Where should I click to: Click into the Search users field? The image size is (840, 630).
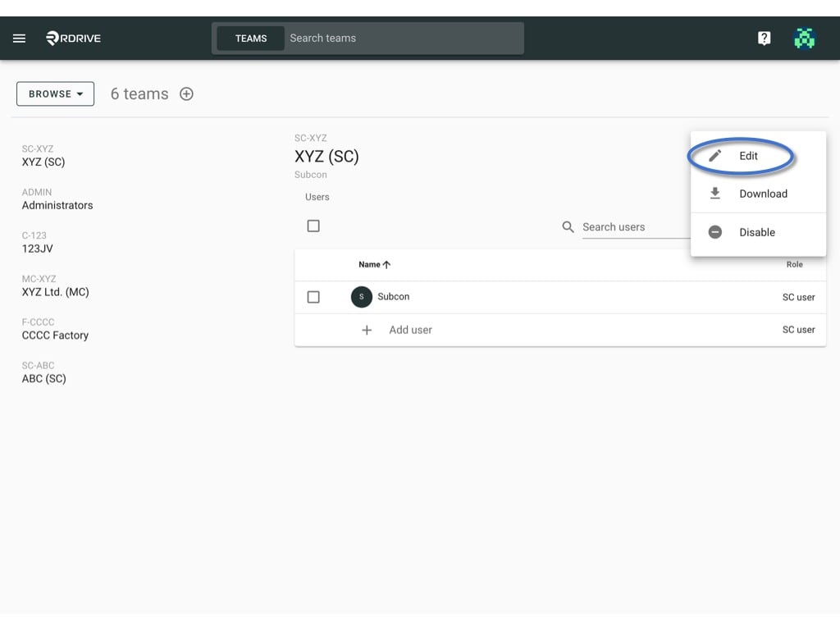[636, 227]
